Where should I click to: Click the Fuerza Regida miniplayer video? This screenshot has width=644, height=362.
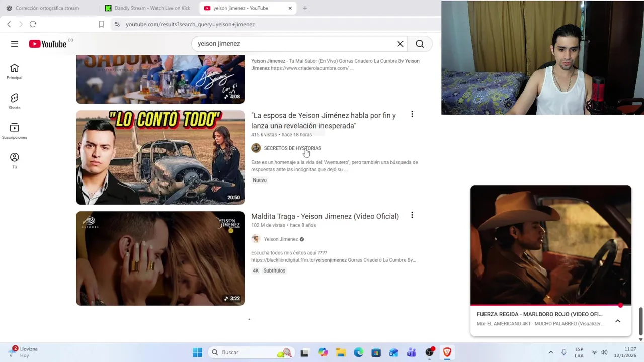(x=550, y=245)
